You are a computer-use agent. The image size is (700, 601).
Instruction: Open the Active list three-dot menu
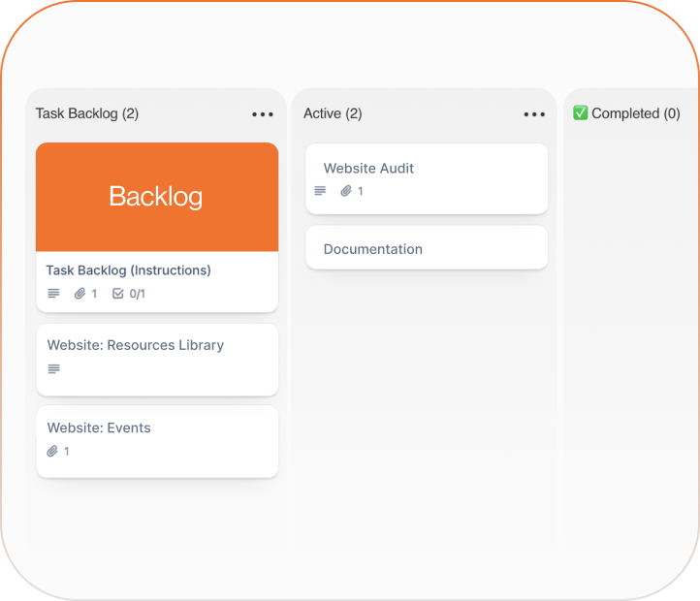[534, 114]
